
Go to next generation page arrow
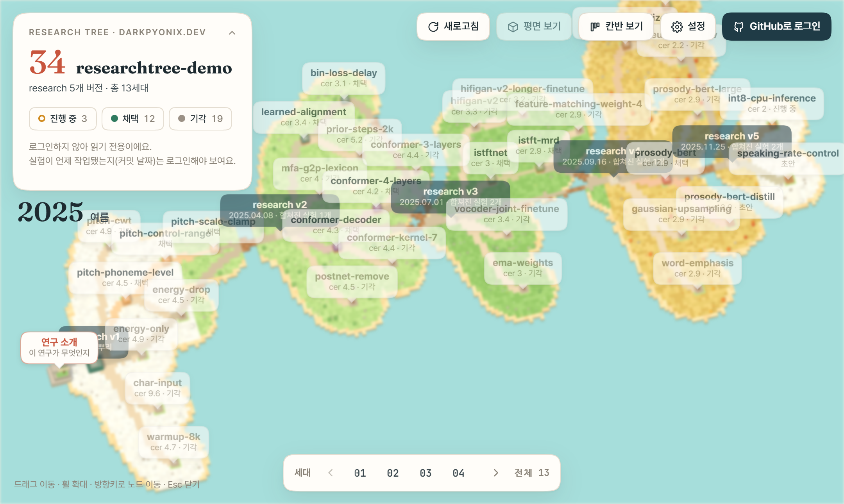tap(496, 473)
